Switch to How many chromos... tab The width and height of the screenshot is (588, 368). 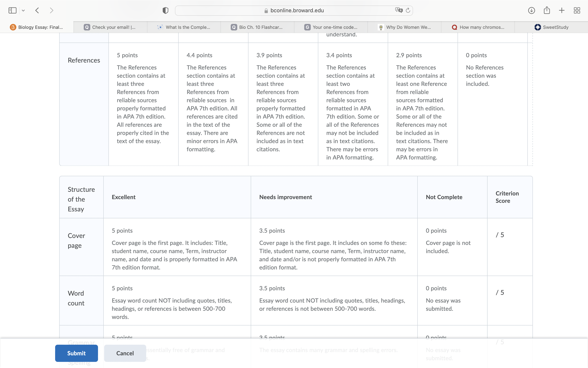pos(478,27)
